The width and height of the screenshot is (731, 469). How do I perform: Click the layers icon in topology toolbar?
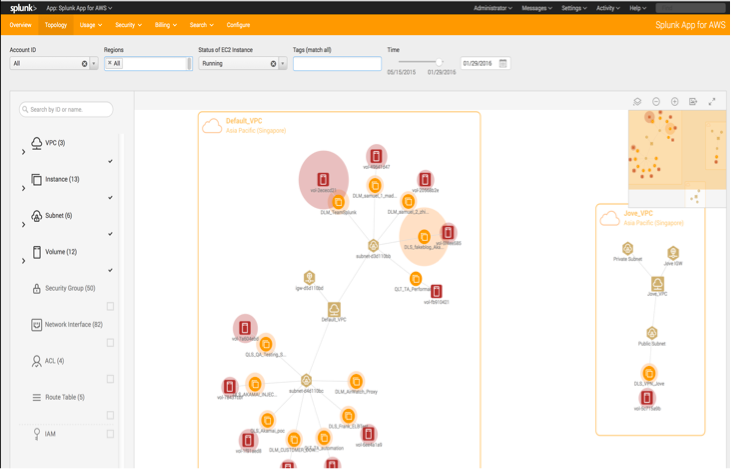coord(637,102)
